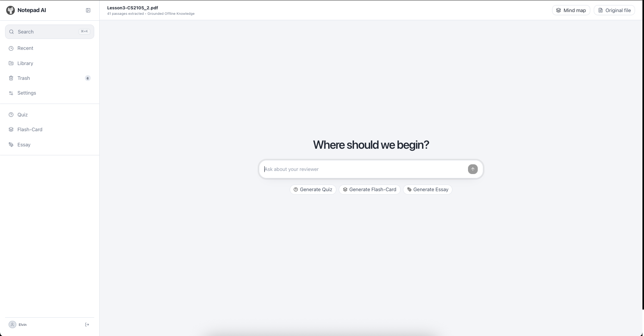Click the user avatar icon for Elvin
Image resolution: width=644 pixels, height=336 pixels.
(x=12, y=324)
